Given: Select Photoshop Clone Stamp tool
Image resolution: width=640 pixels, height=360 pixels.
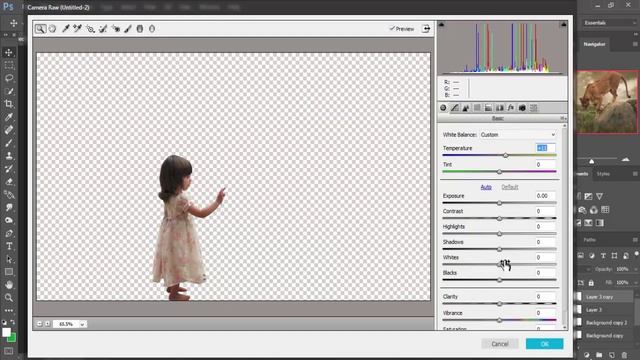Looking at the screenshot, I should (x=9, y=156).
